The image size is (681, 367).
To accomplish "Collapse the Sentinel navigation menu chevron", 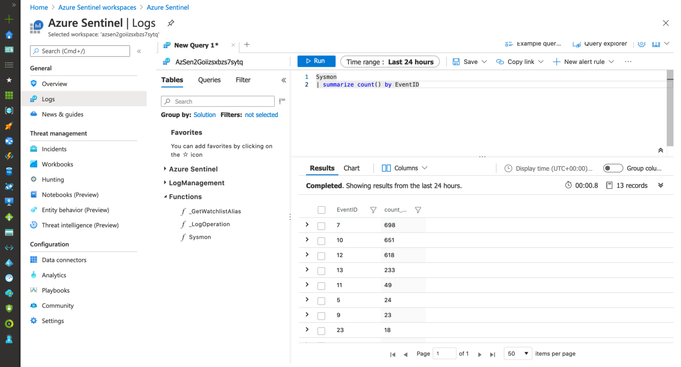I will [139, 51].
